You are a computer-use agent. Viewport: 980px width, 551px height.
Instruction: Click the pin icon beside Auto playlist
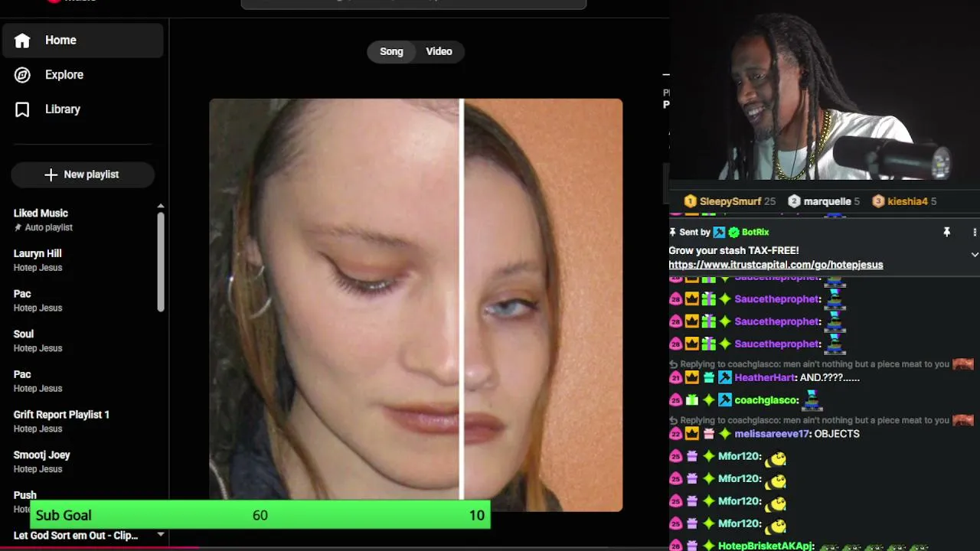click(18, 227)
